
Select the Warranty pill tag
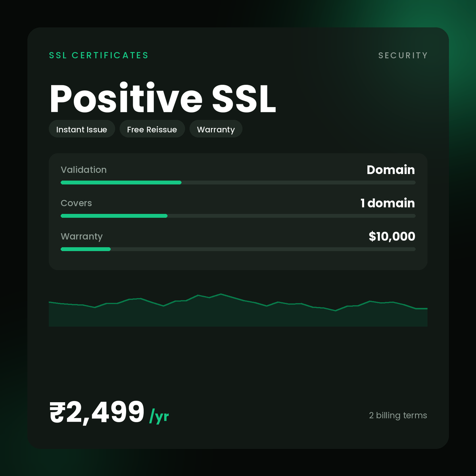pos(216,129)
